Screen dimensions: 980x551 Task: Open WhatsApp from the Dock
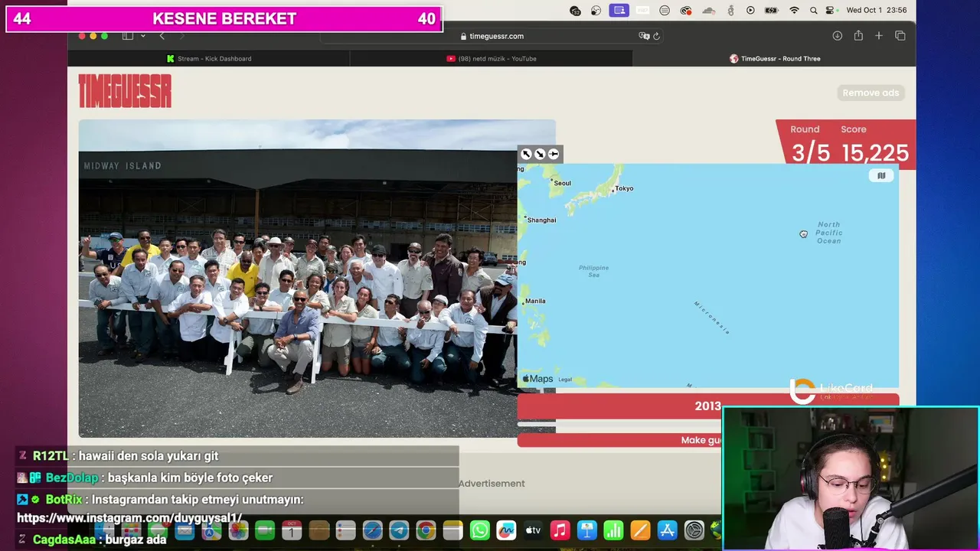[x=480, y=530]
